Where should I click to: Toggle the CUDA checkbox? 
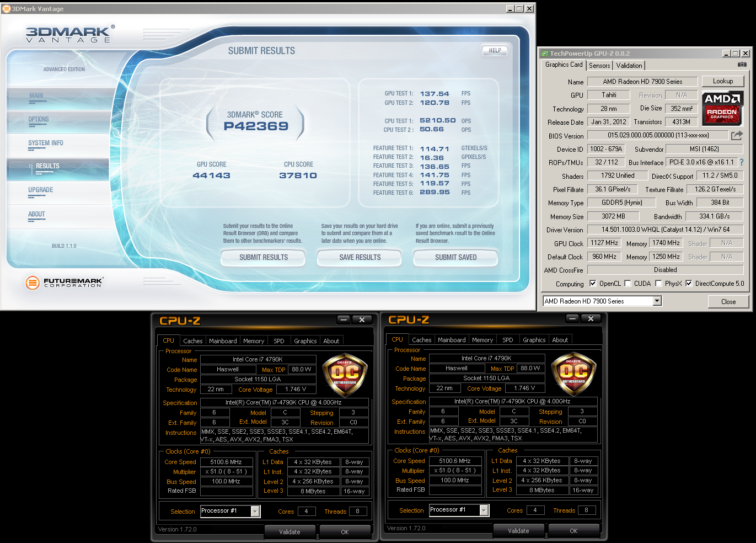pyautogui.click(x=628, y=284)
